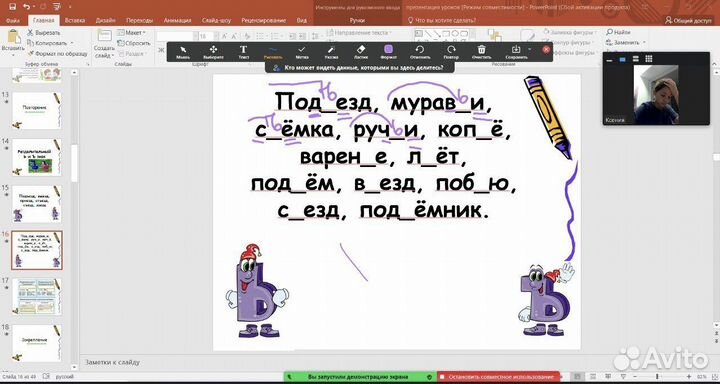Click the Найти search button
720x384 pixels.
[618, 32]
